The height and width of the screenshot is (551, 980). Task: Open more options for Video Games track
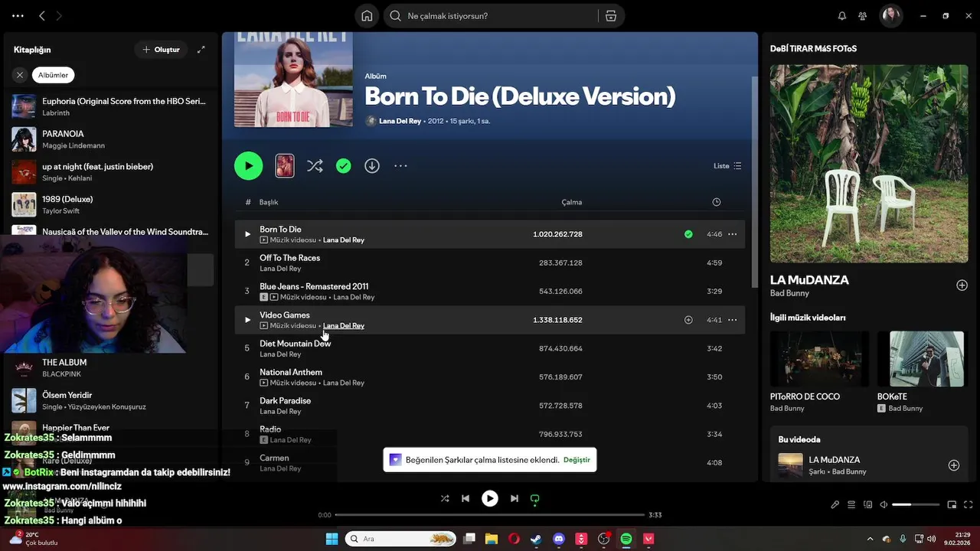732,320
